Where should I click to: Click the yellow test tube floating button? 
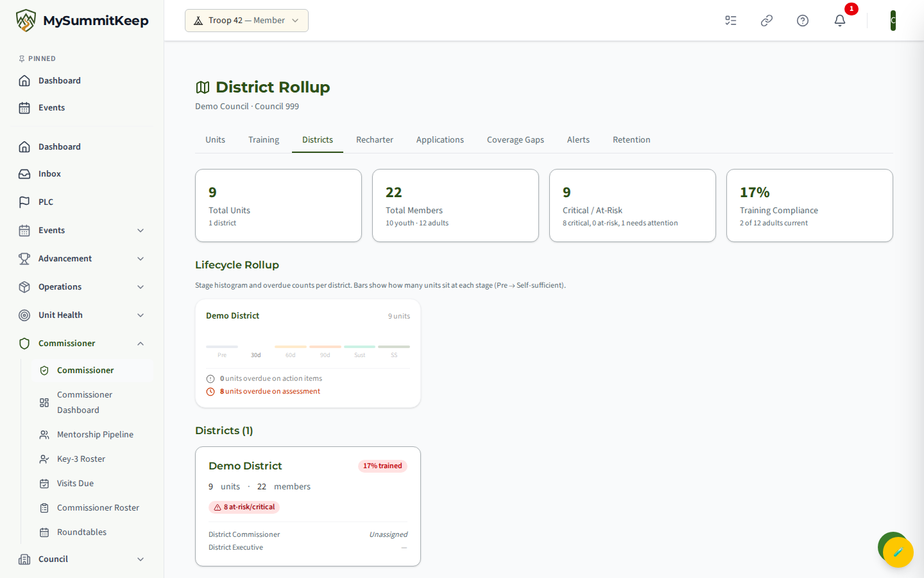(898, 552)
